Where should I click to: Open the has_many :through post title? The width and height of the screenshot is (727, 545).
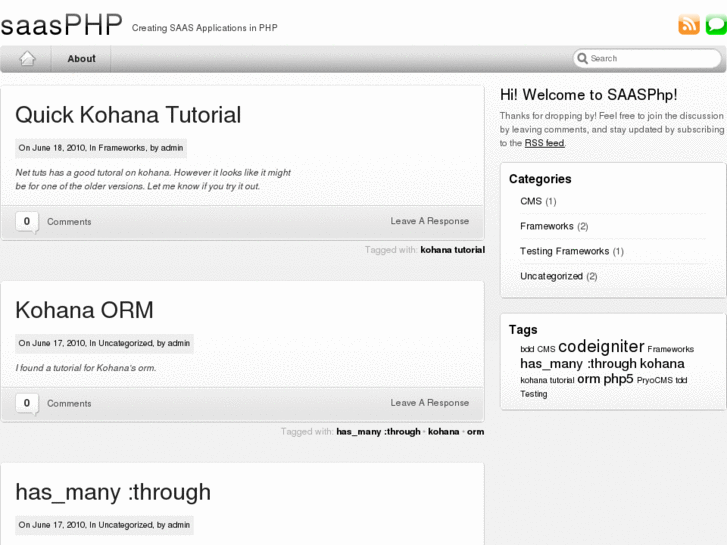pos(113,492)
